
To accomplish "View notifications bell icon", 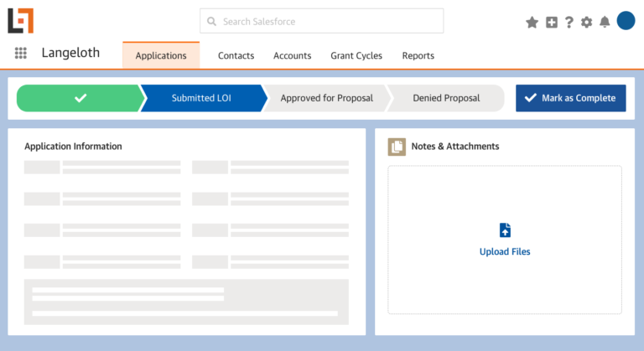I will 605,22.
